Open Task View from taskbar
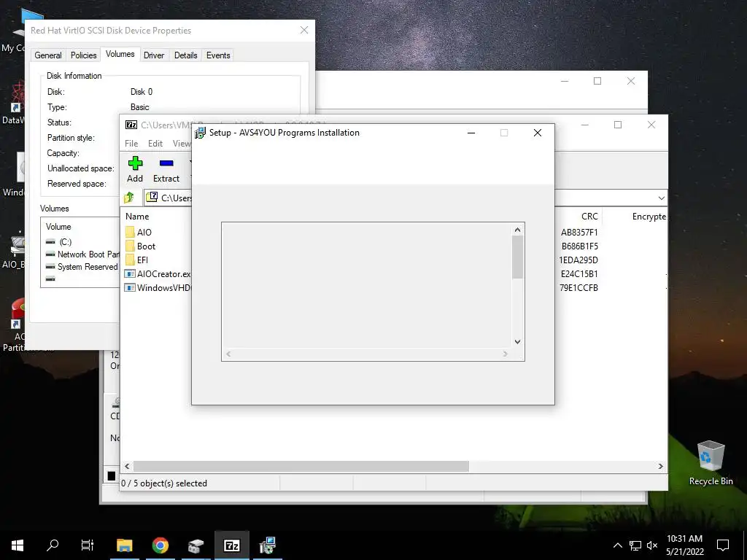The width and height of the screenshot is (747, 560). tap(88, 545)
